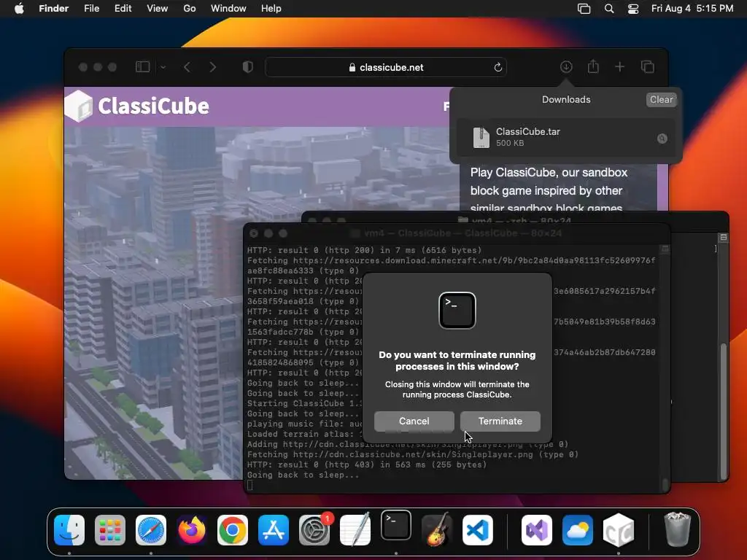Open System Settings from the Dock
The image size is (747, 560).
314,530
